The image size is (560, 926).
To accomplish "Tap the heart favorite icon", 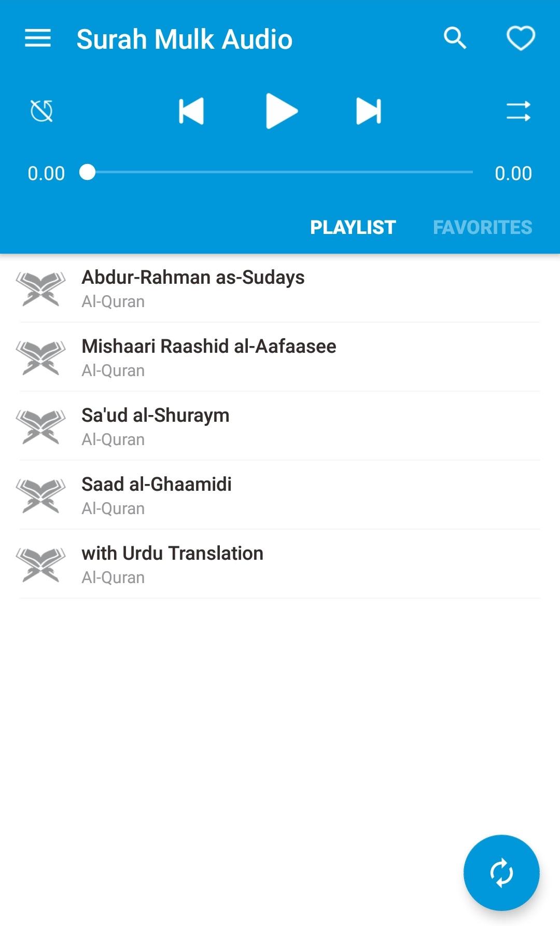I will [520, 38].
